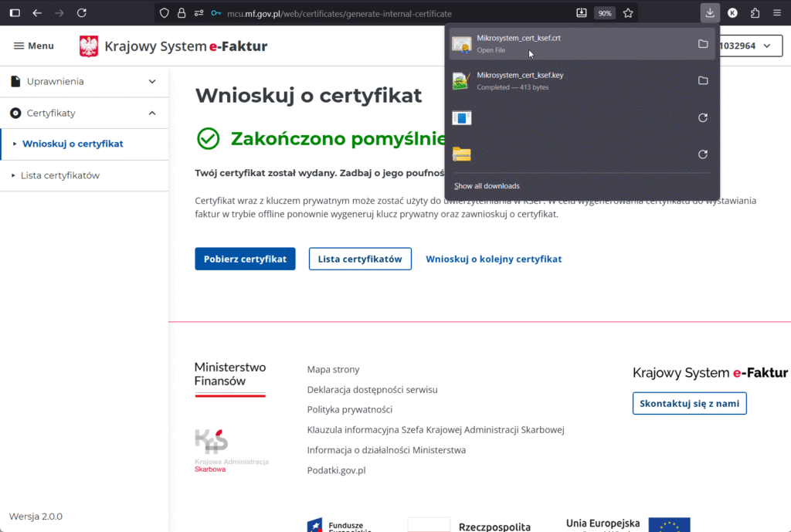
Task: Click the outlined Lista certyfikatów button
Action: tap(360, 259)
